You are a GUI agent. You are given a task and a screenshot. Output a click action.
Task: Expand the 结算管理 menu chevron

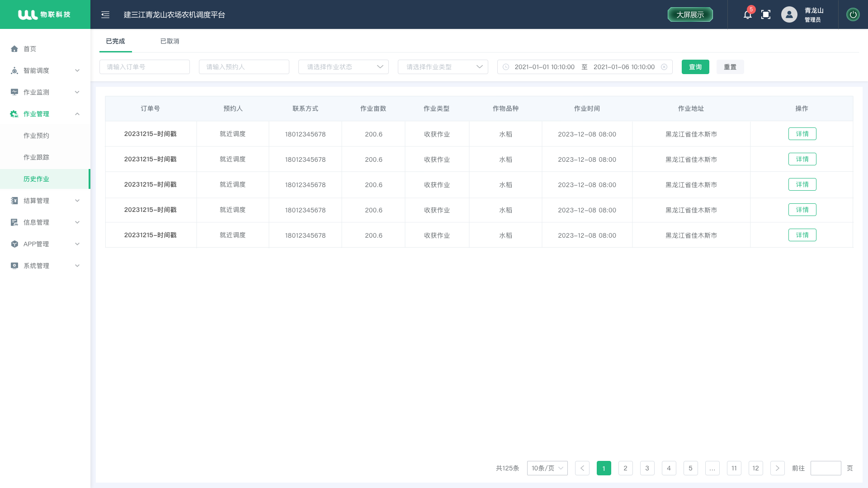77,201
